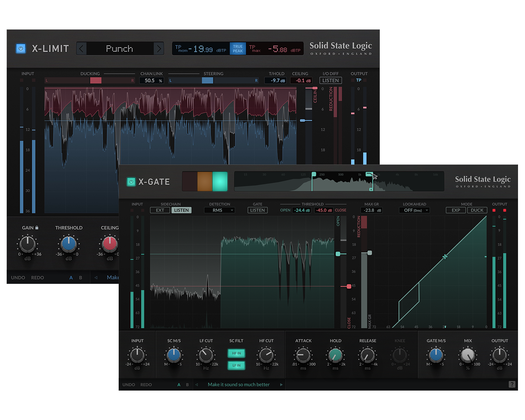Toggle I/O DIFF LISTEN button in X-LIMIT
Viewport: 525px width, 420px height.
coord(330,80)
